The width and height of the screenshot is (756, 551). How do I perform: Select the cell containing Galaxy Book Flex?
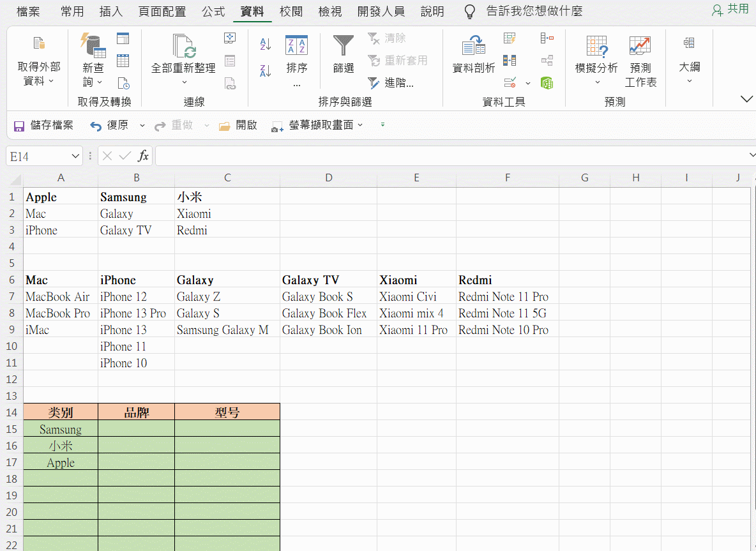tap(328, 313)
